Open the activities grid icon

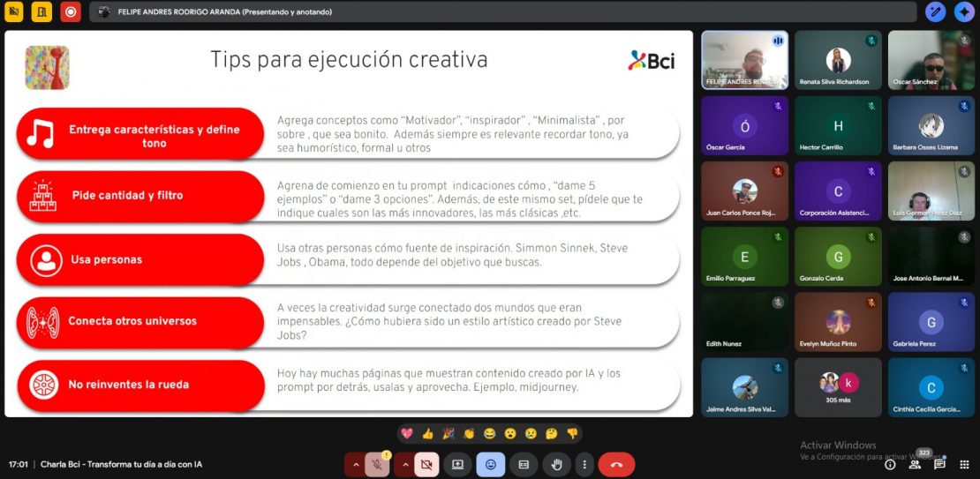[963, 464]
